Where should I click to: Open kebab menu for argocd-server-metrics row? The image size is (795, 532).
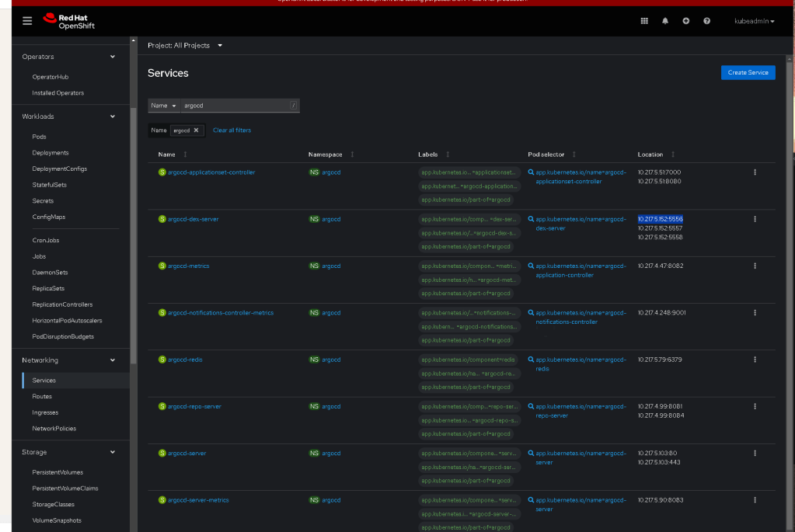click(x=755, y=500)
